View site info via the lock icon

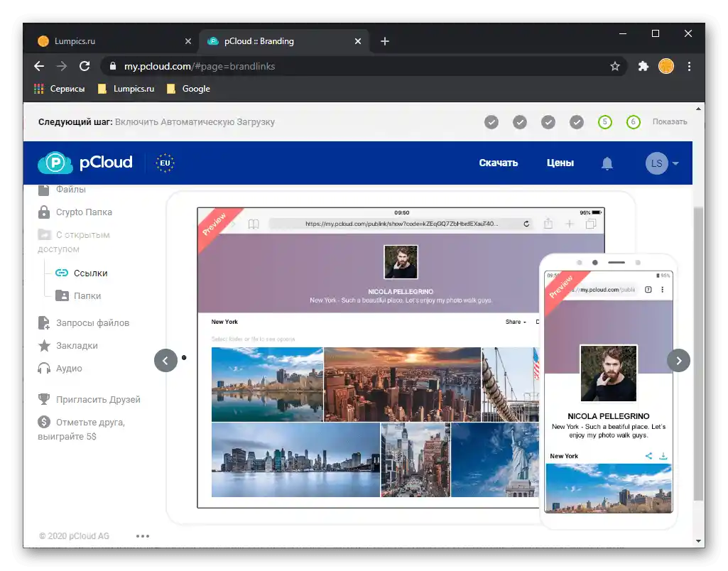pos(112,66)
